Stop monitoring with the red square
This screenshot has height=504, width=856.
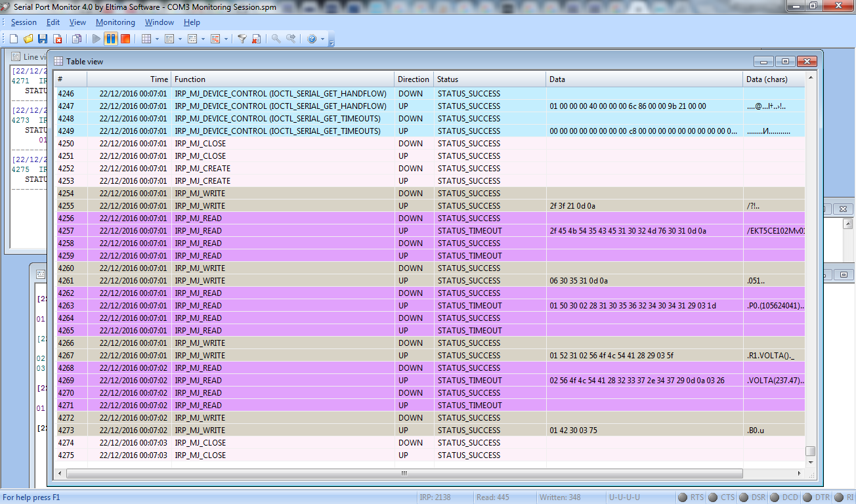125,39
